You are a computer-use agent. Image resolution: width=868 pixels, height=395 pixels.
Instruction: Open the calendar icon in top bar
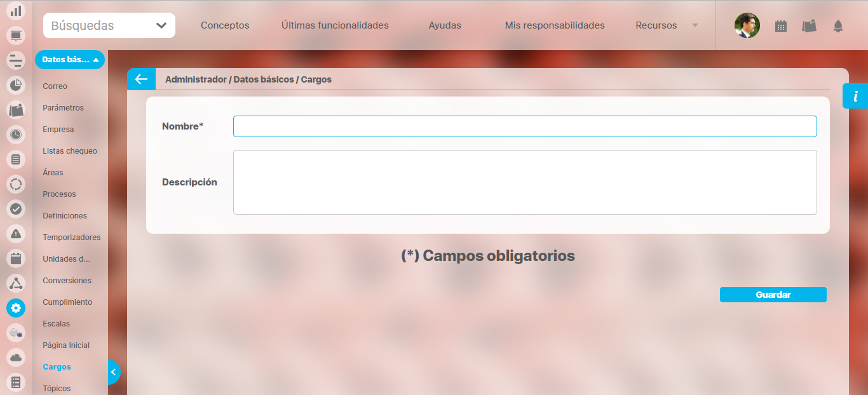pos(781,26)
